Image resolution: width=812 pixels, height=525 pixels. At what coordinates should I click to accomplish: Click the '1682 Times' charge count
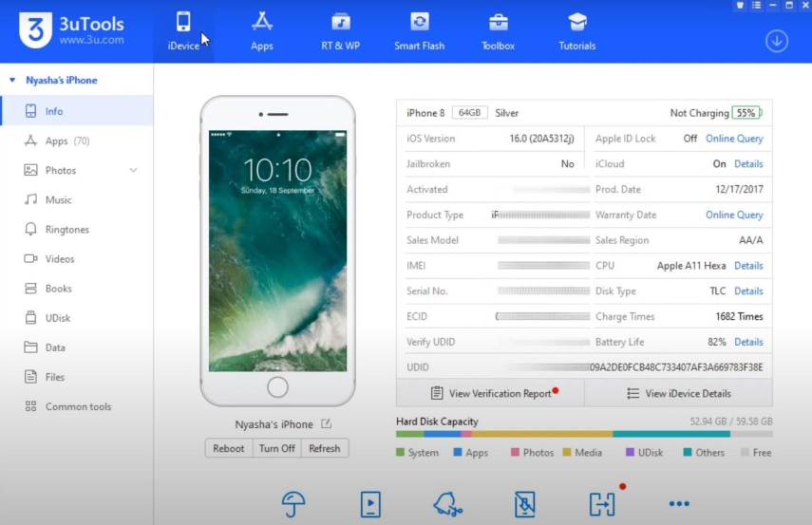coord(739,316)
